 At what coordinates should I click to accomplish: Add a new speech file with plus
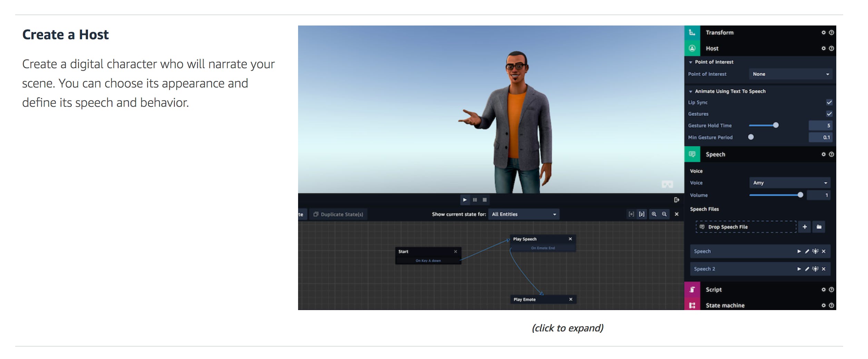805,227
